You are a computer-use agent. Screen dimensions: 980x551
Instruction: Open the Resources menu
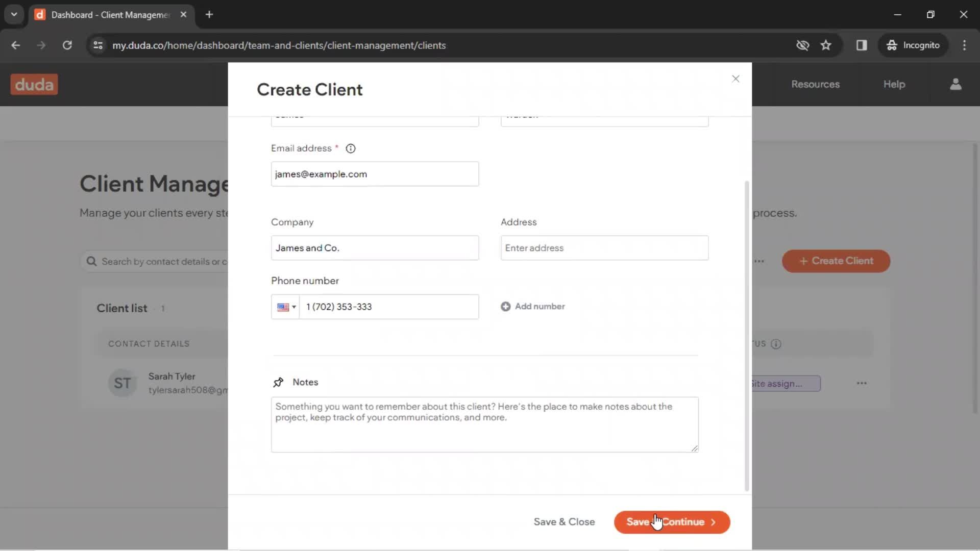[x=815, y=84]
